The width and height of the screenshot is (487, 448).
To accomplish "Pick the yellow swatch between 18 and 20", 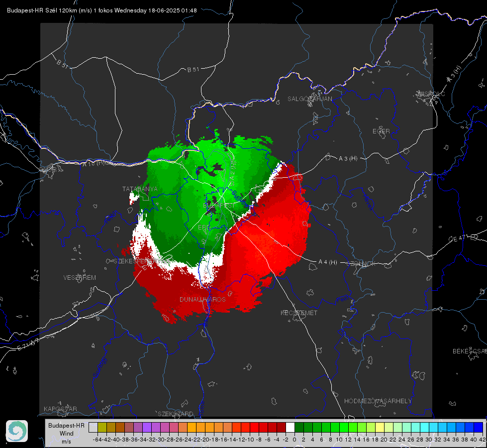I will [x=380, y=427].
